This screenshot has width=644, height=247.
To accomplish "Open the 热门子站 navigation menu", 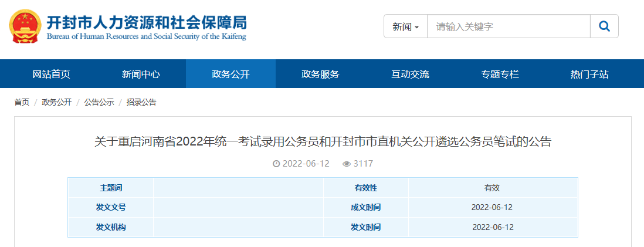I will click(589, 74).
